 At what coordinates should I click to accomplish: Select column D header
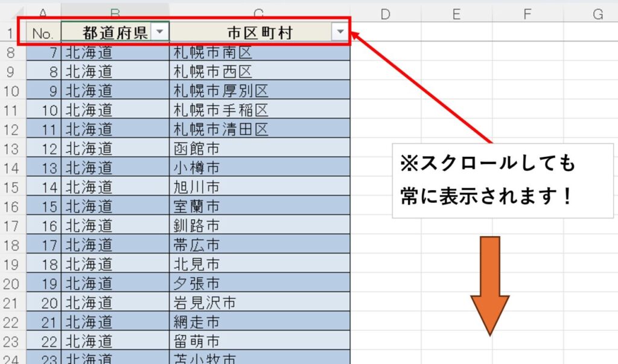point(386,14)
